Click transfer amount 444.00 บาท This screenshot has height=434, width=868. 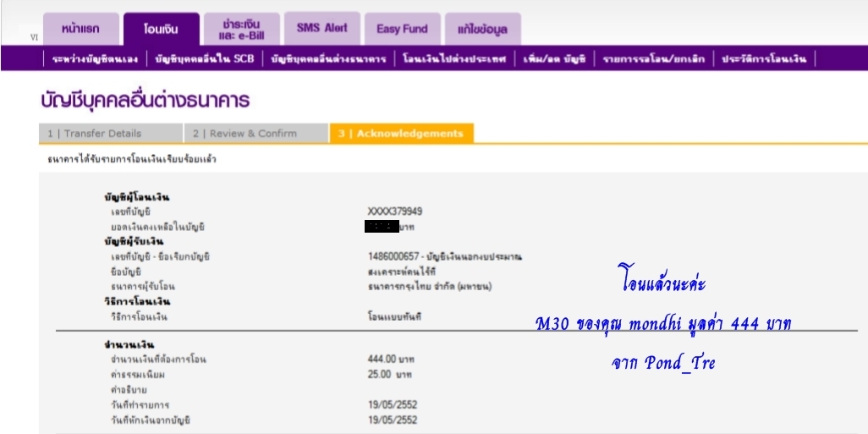(391, 360)
